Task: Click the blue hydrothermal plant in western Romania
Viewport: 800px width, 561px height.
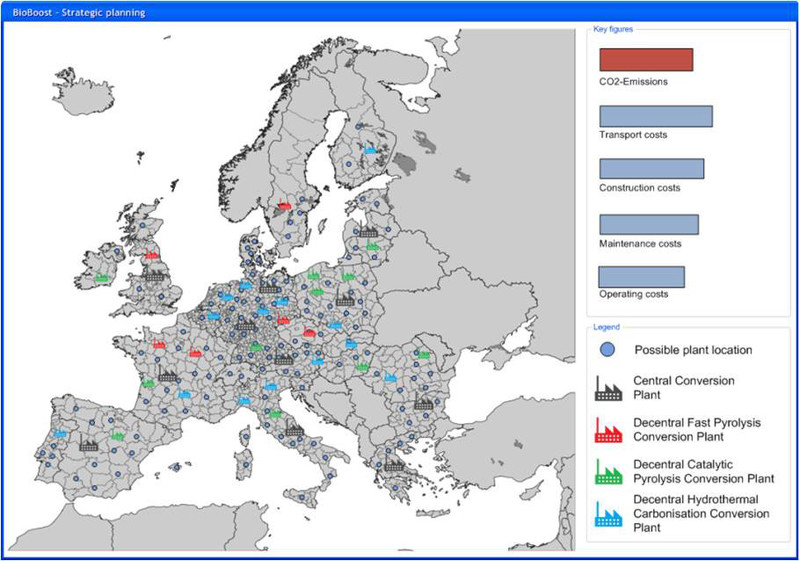Action: point(390,377)
